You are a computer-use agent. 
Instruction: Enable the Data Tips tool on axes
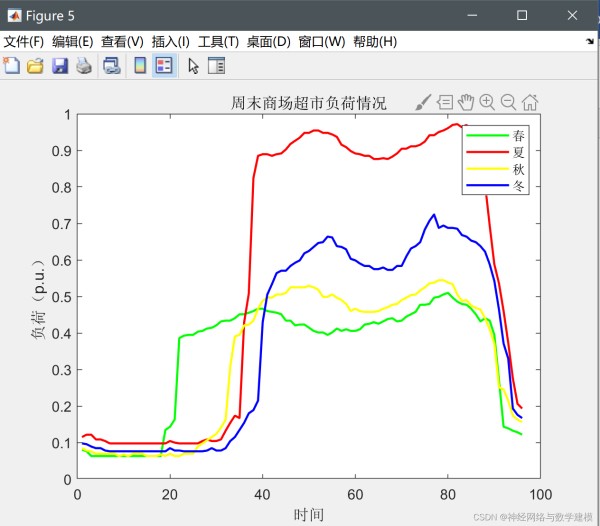click(445, 103)
